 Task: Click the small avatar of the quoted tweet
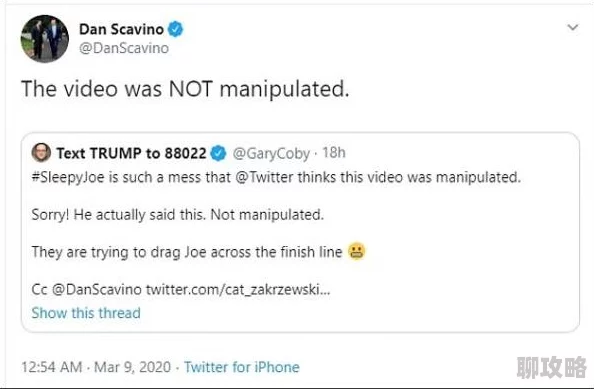tap(41, 153)
